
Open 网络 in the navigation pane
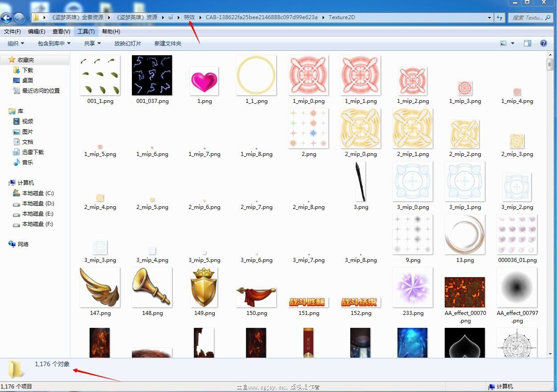click(23, 244)
